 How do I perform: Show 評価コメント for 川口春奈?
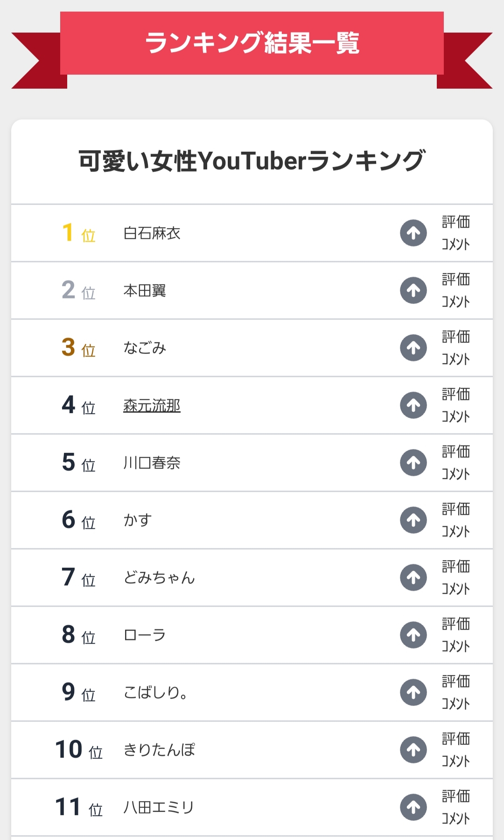(455, 463)
